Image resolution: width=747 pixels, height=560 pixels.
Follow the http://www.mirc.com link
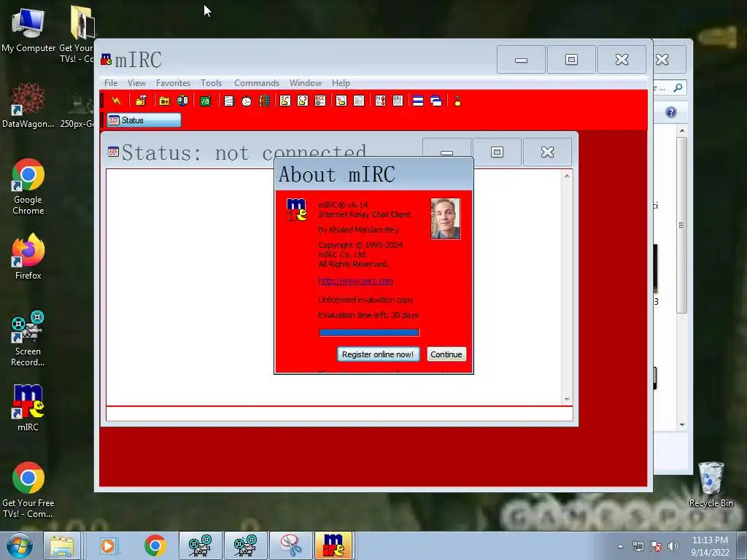tap(355, 281)
